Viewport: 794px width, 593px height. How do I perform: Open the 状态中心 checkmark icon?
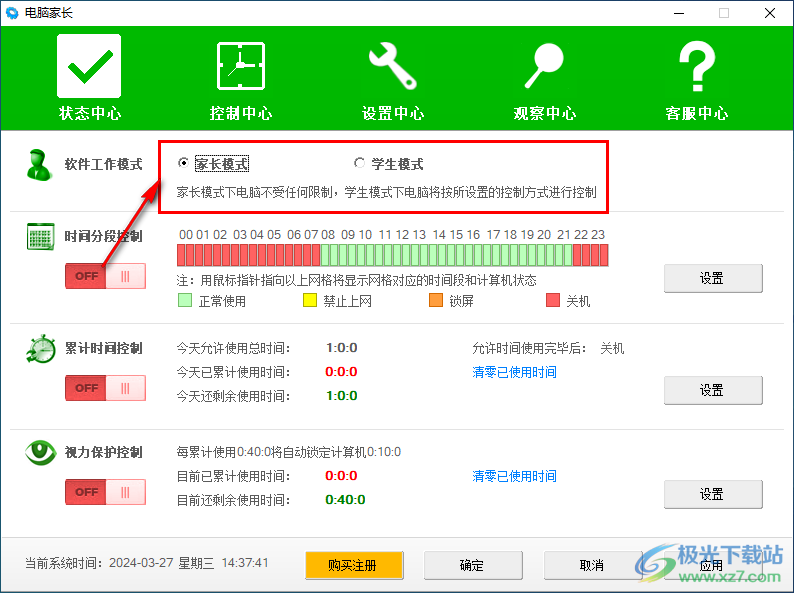89,66
